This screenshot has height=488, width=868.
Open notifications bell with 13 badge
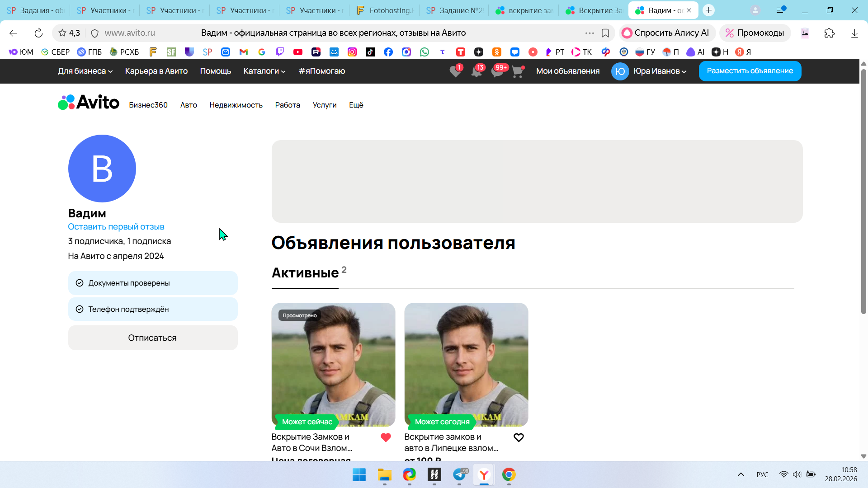coord(476,71)
